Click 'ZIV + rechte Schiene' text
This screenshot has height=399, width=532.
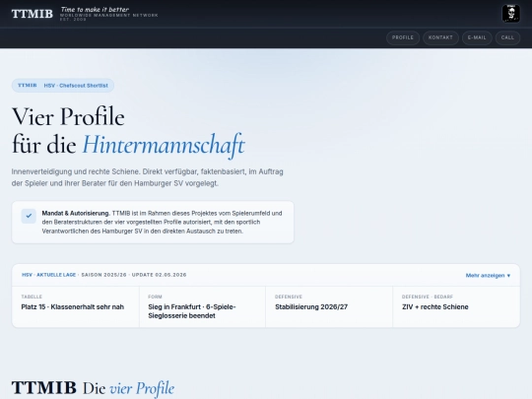(x=435, y=307)
